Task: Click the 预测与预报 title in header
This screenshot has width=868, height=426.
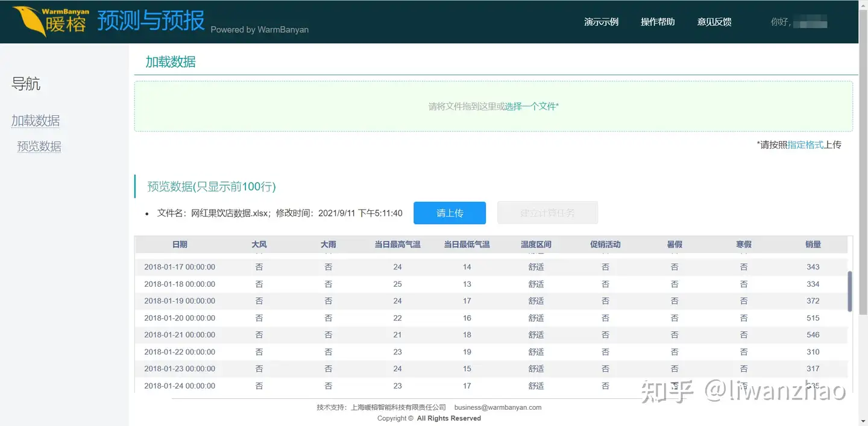Action: pos(151,20)
